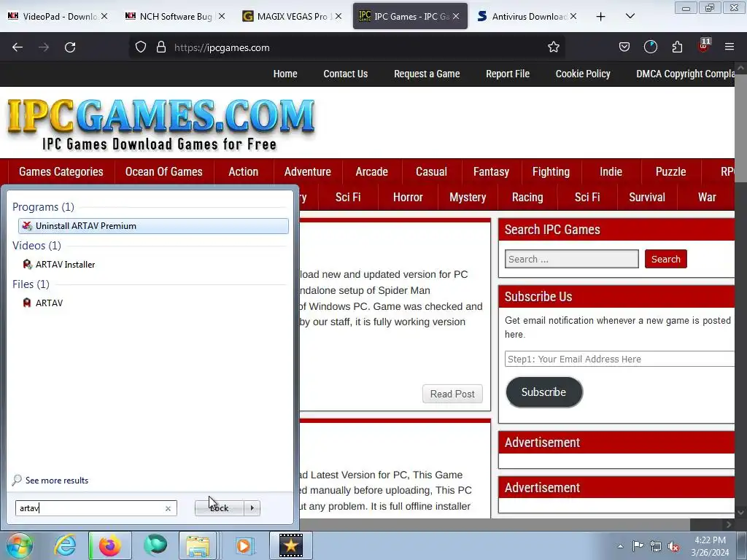Screen dimensions: 747x560
Task: Close the MAGIX VEGAS Pro tab
Action: point(338,16)
